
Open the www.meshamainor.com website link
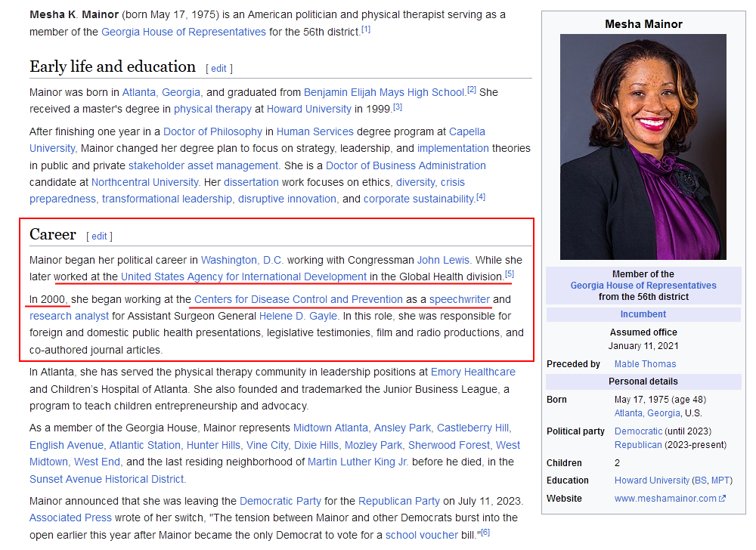[665, 498]
